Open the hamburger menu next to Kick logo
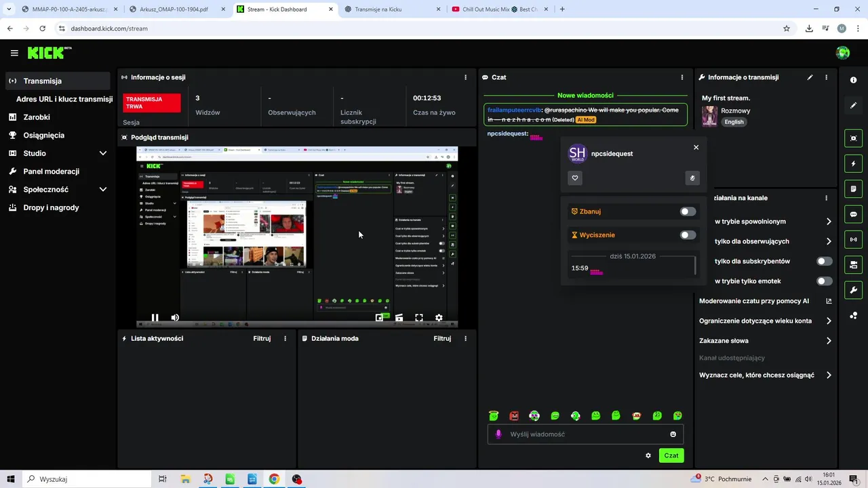Screen dimensions: 868x488 pos(14,53)
